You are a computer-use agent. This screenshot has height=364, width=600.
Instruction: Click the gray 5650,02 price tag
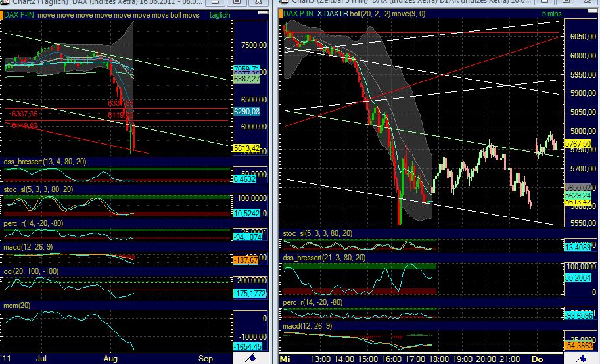click(x=578, y=187)
